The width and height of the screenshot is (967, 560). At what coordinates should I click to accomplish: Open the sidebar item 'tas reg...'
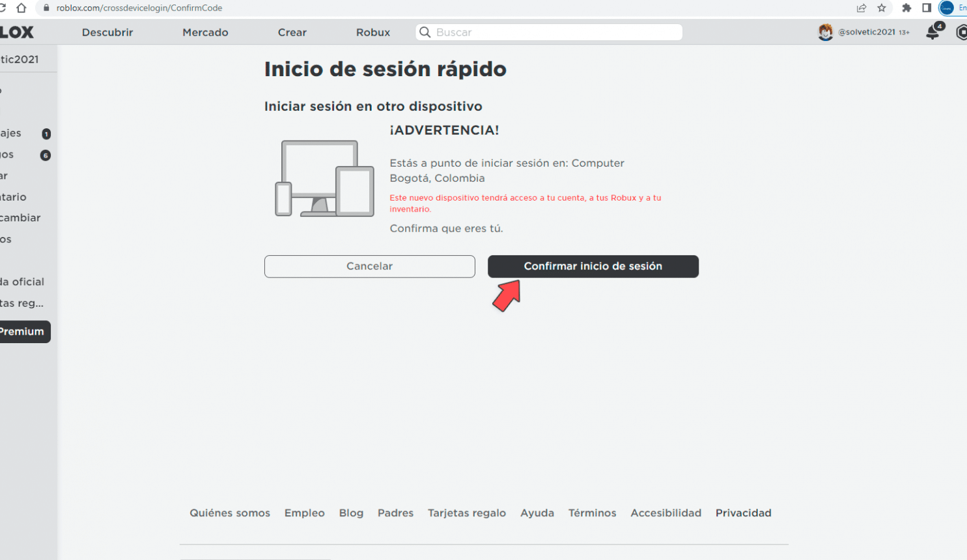[x=23, y=303]
